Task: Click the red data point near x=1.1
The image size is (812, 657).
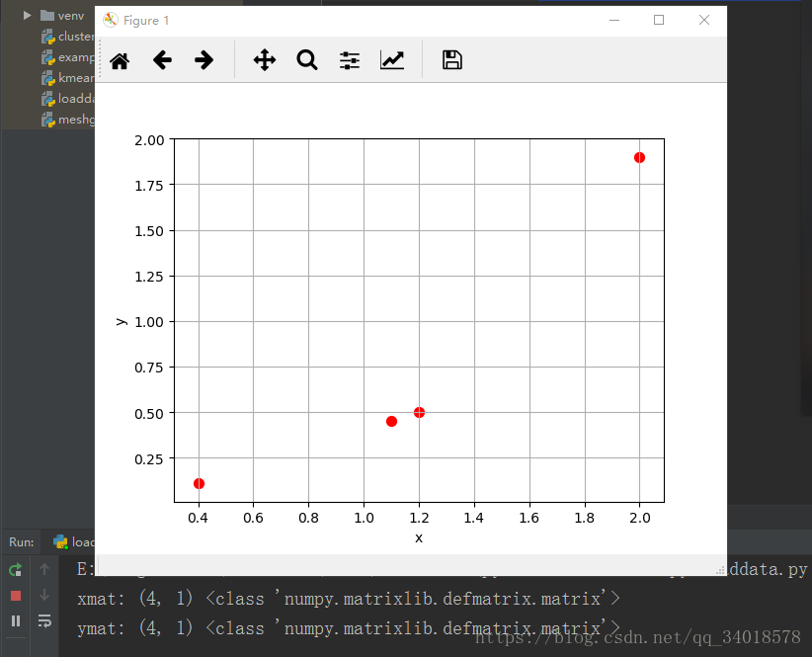Action: coord(391,422)
